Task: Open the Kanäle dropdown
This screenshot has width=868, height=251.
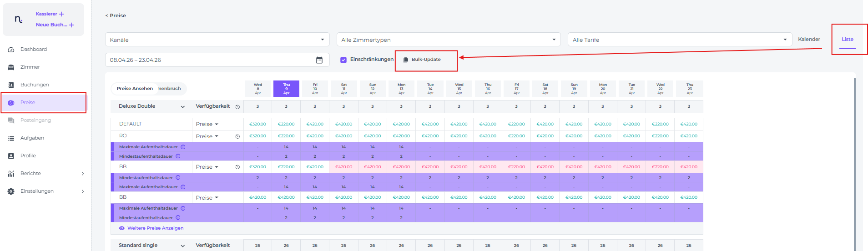Action: 217,40
